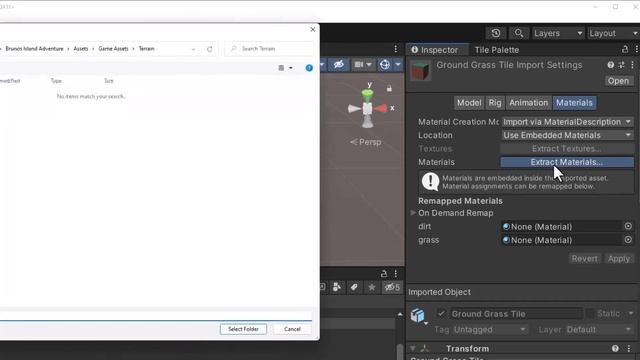Toggle the Ground Grass Tile active checkbox
The height and width of the screenshot is (360, 640).
coord(441,313)
